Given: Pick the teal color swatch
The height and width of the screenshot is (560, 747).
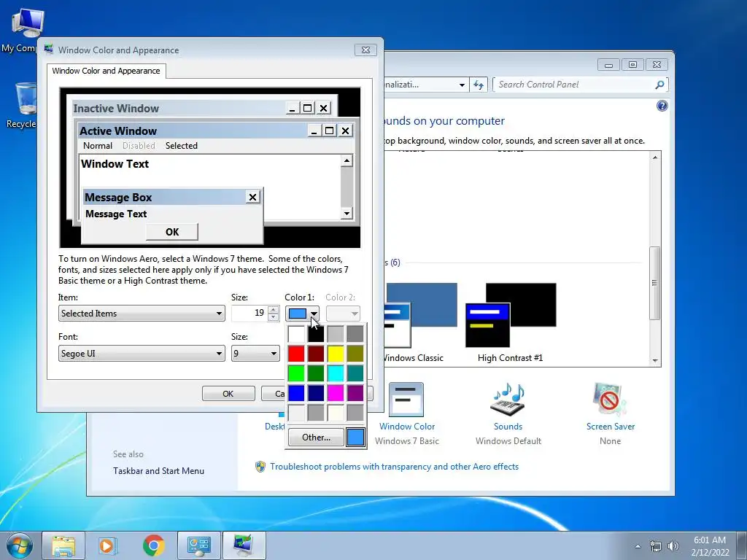Looking at the screenshot, I should pyautogui.click(x=355, y=373).
